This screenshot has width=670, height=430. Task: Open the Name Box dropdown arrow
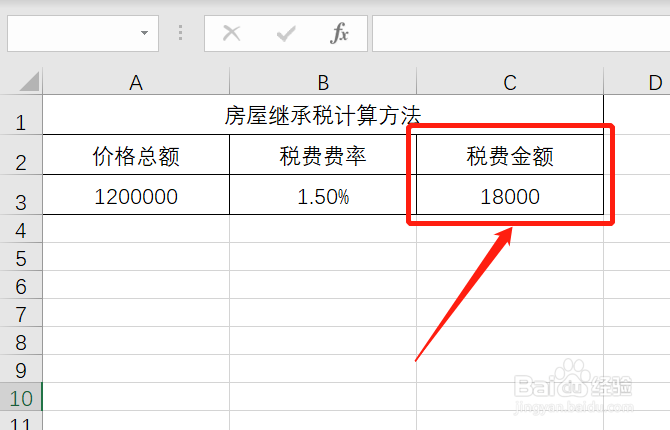144,33
